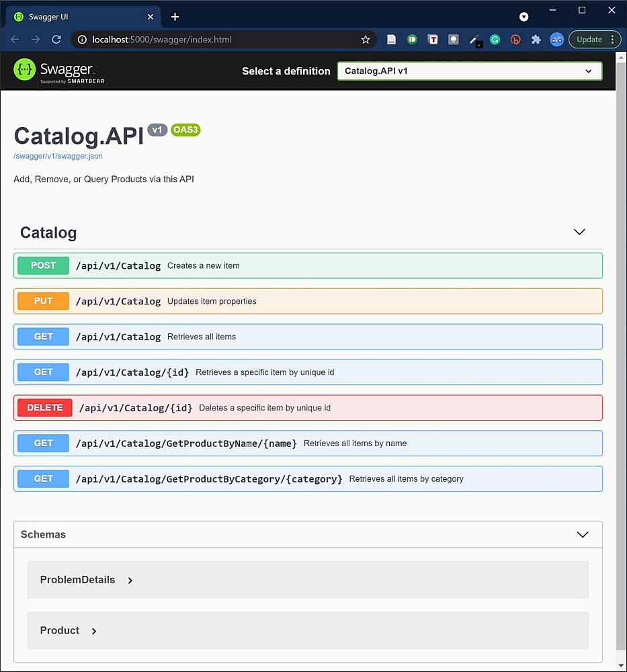The width and height of the screenshot is (627, 672).
Task: Collapse the Catalog section
Action: tap(579, 233)
